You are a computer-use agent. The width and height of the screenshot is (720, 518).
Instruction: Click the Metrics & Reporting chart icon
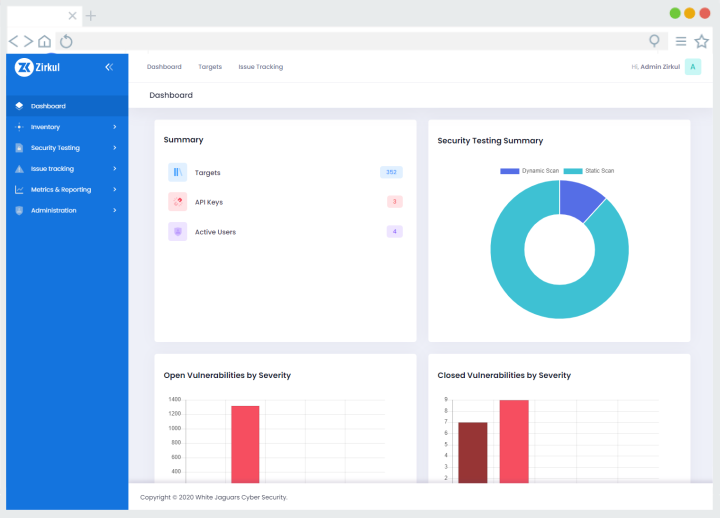tap(19, 190)
